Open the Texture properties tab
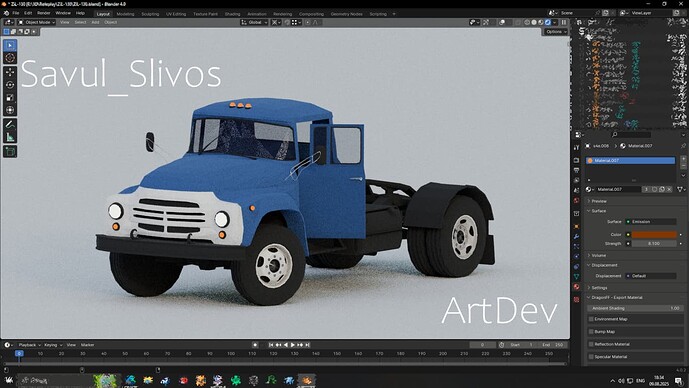689x388 pixels. 577,300
